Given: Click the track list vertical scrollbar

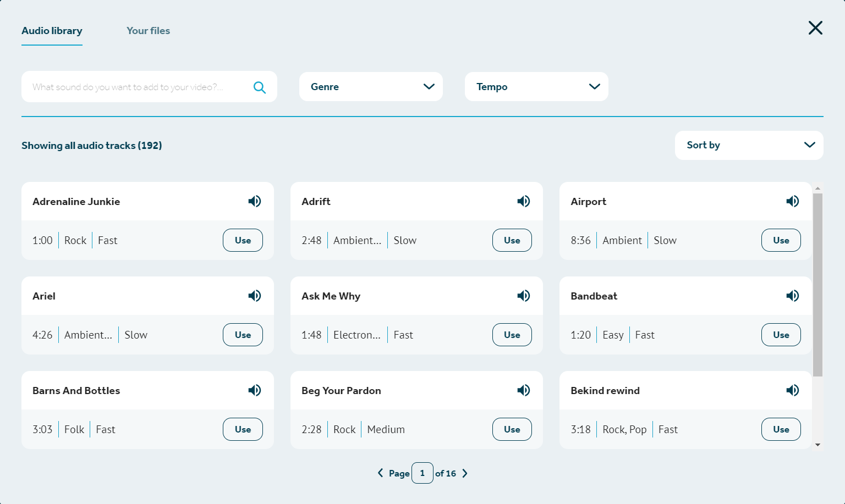Looking at the screenshot, I should click(x=817, y=285).
